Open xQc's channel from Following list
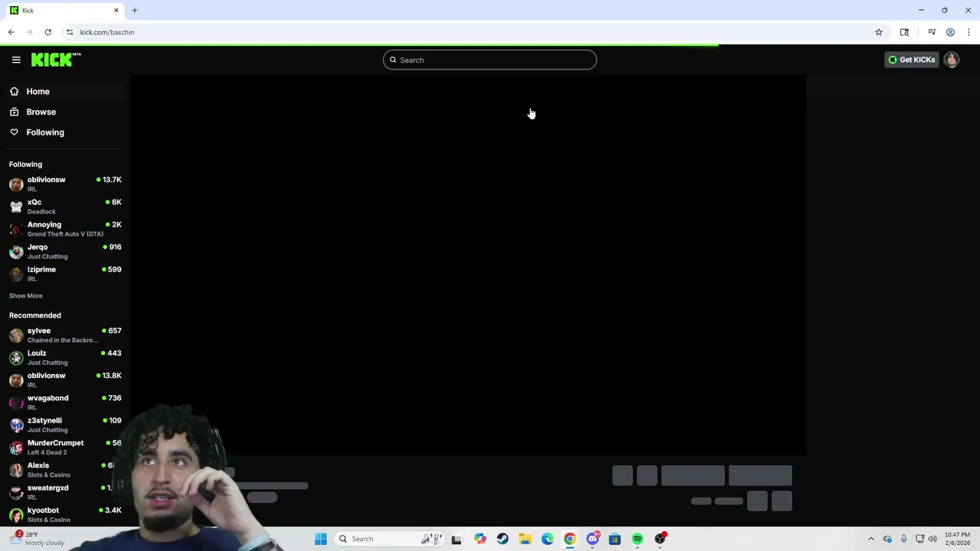980x551 pixels. pyautogui.click(x=65, y=207)
